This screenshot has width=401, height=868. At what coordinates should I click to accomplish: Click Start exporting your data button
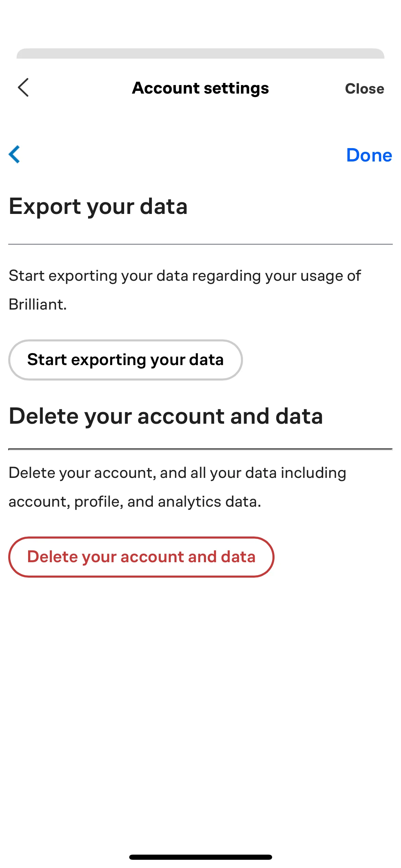click(x=125, y=360)
